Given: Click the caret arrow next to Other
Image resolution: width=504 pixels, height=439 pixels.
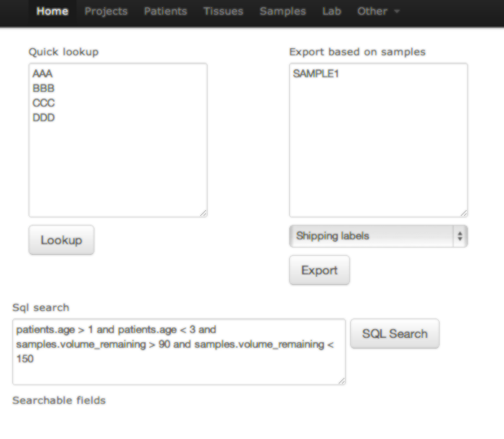Looking at the screenshot, I should click(397, 11).
